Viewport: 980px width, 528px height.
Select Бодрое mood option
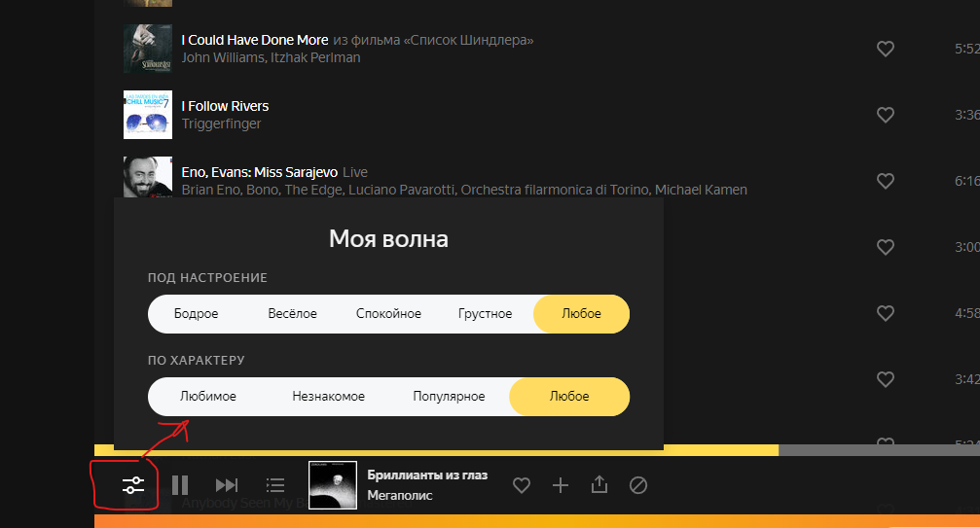[x=197, y=314]
